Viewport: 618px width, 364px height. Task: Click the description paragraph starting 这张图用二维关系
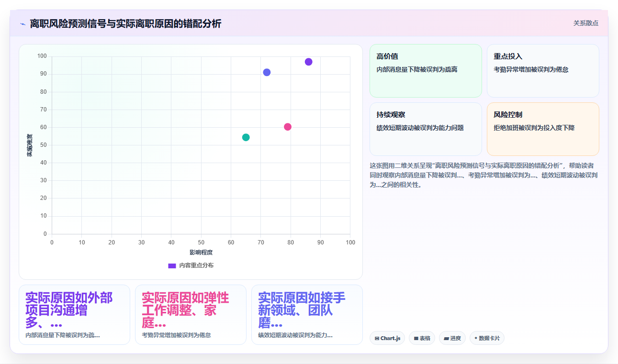pyautogui.click(x=483, y=175)
